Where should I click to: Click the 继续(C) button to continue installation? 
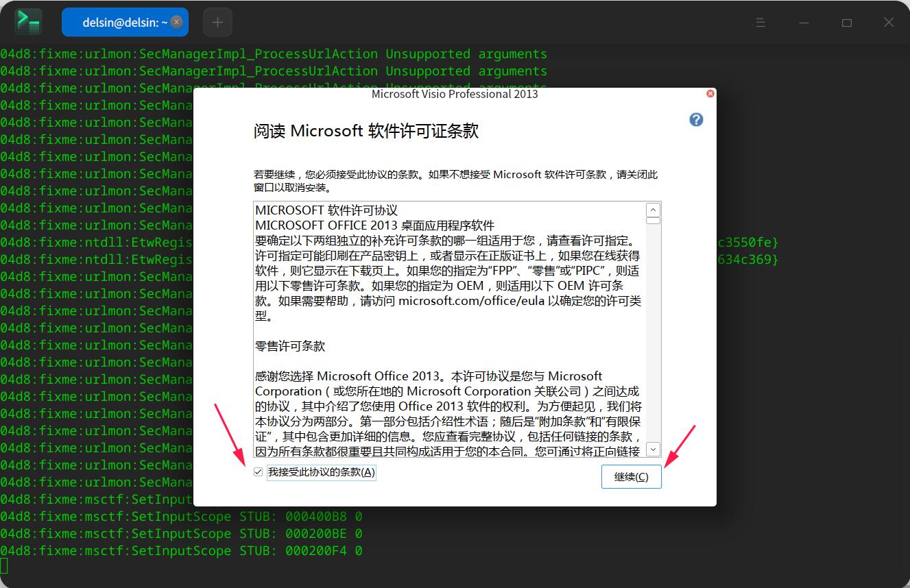tap(630, 476)
